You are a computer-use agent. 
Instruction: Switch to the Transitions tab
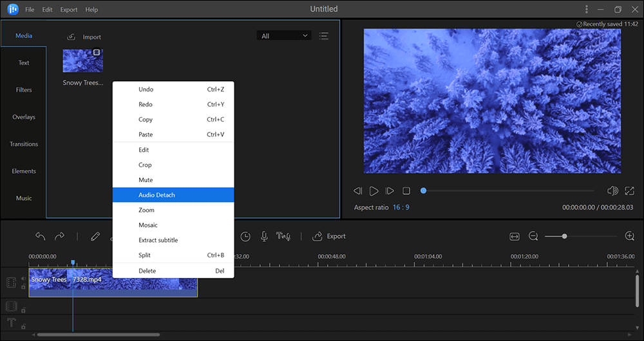tap(24, 144)
